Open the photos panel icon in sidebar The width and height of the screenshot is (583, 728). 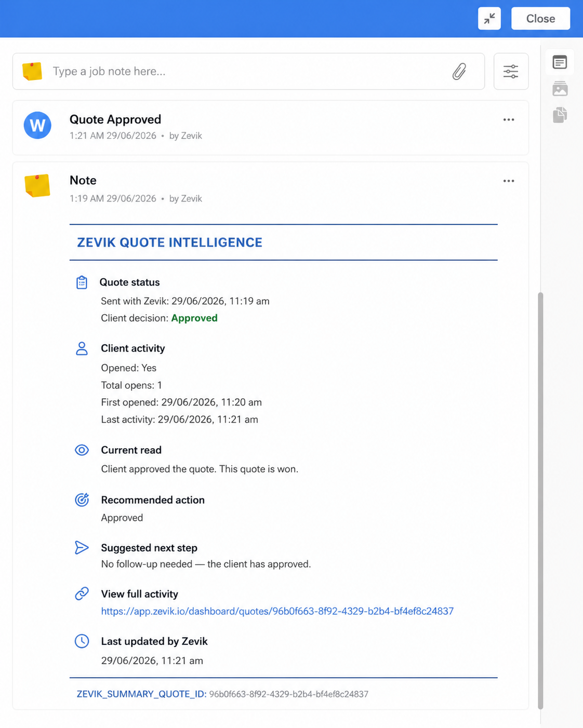click(x=560, y=89)
